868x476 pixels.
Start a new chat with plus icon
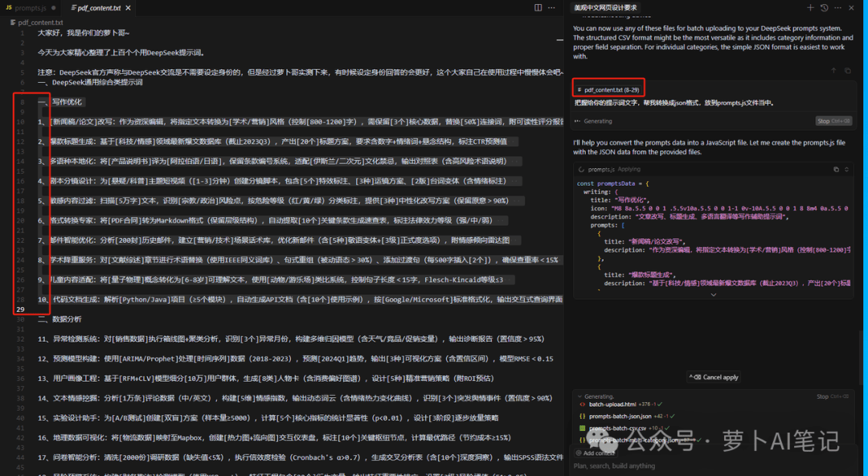pos(810,8)
